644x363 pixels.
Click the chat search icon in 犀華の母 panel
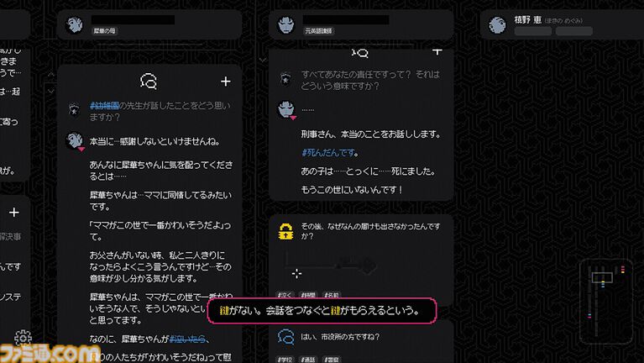pyautogui.click(x=149, y=81)
